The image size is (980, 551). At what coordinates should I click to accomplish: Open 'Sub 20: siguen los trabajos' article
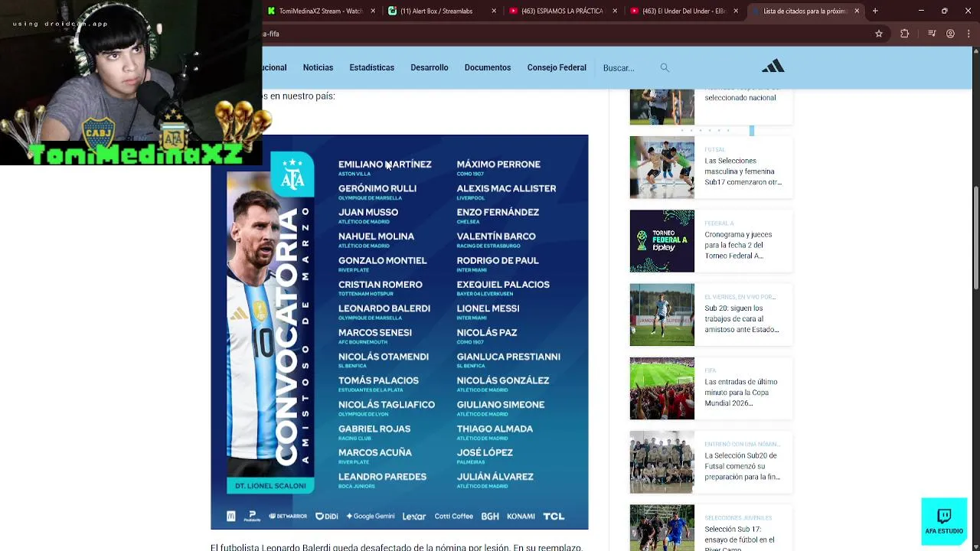[742, 319]
